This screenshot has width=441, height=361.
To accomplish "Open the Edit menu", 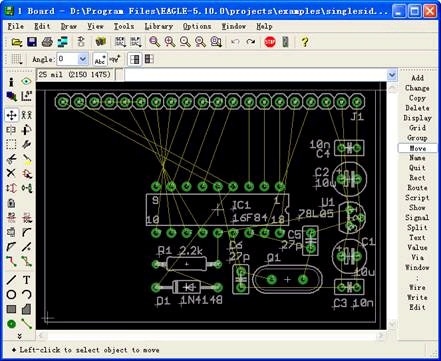I will [x=42, y=26].
